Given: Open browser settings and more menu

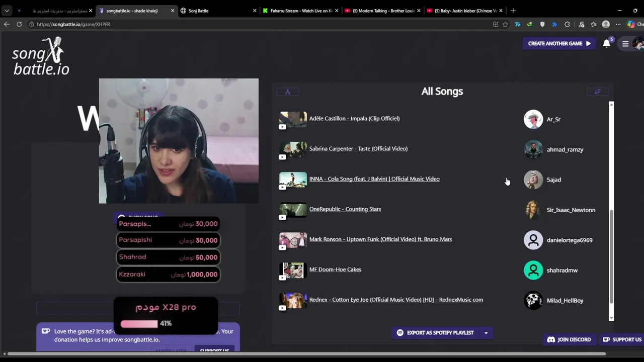Looking at the screenshot, I should [618, 24].
